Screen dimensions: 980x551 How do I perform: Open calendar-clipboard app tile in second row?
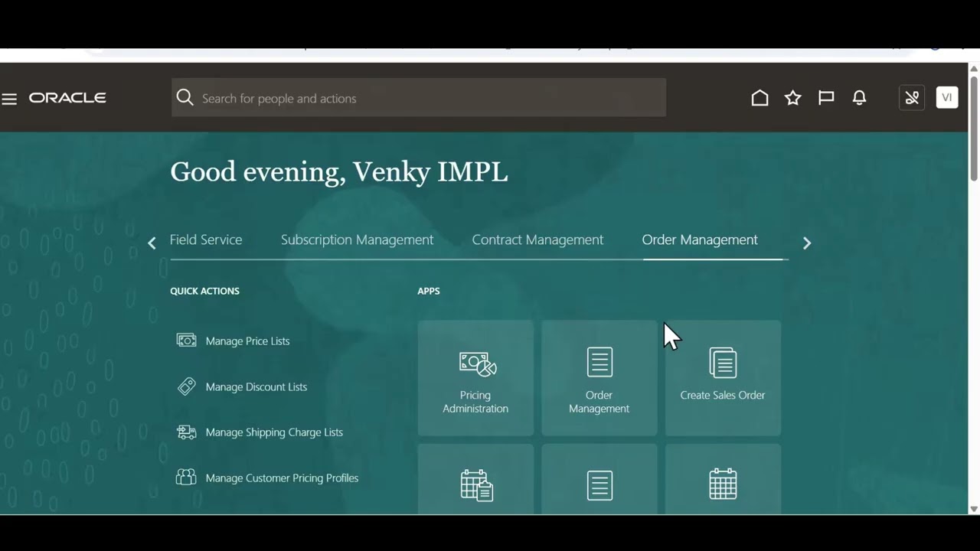pos(475,480)
